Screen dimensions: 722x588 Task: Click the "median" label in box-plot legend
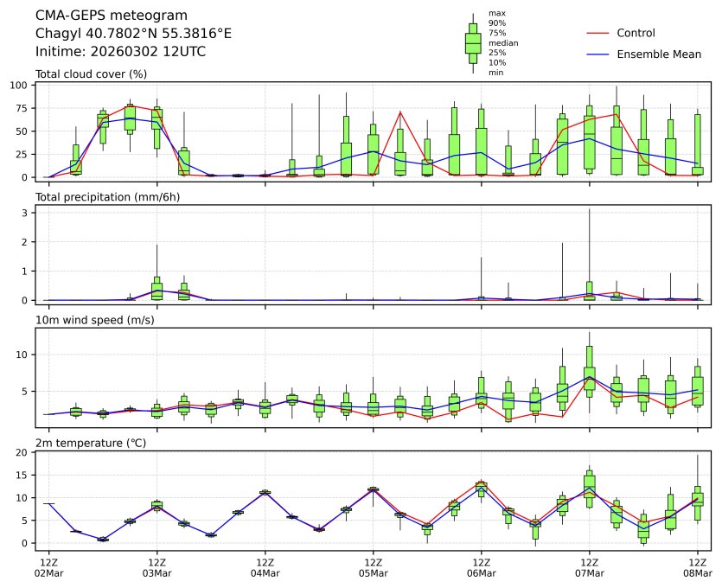tap(503, 42)
